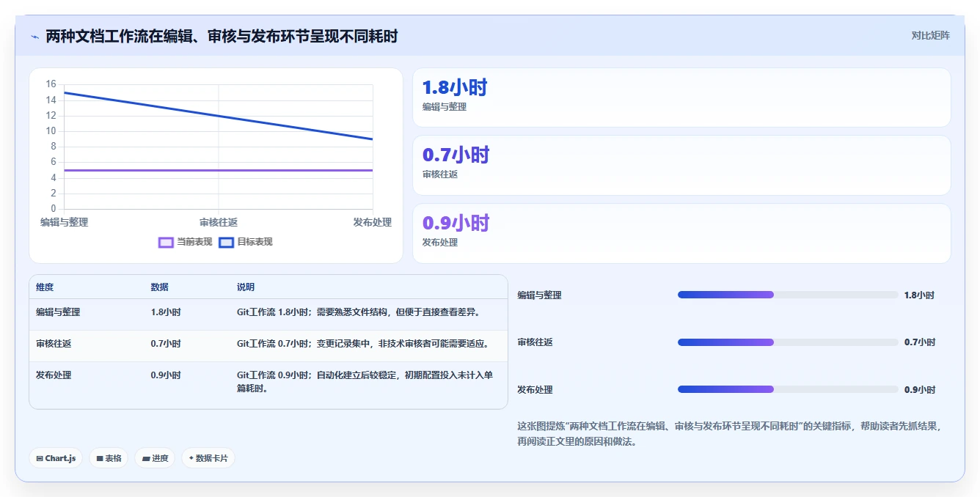Image resolution: width=980 pixels, height=497 pixels.
Task: Click the 维度 column header
Action: (45, 287)
